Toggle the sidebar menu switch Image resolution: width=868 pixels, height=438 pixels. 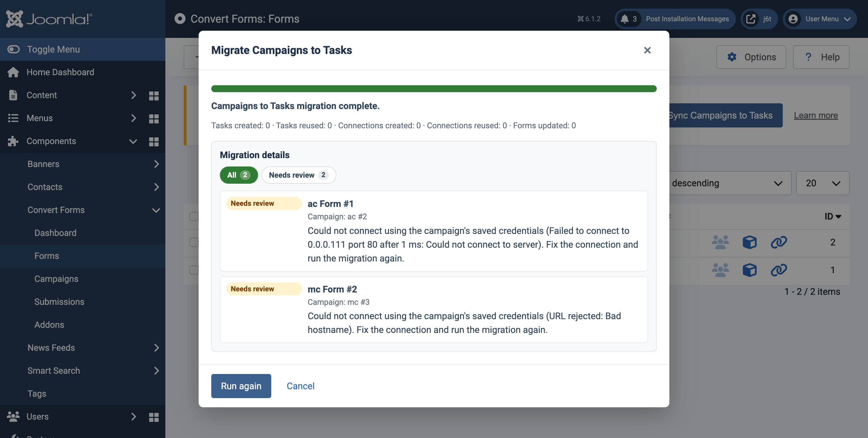click(x=13, y=49)
